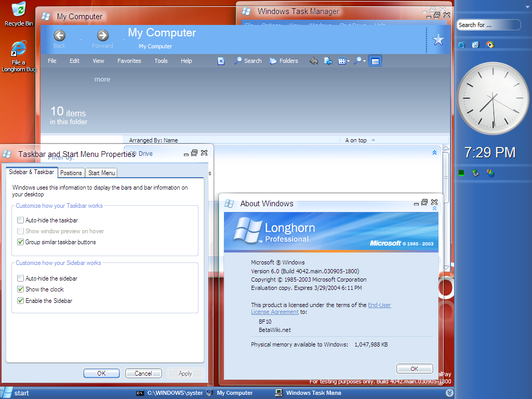Click the Views grid toolbar icon
This screenshot has width=532, height=399.
(342, 61)
